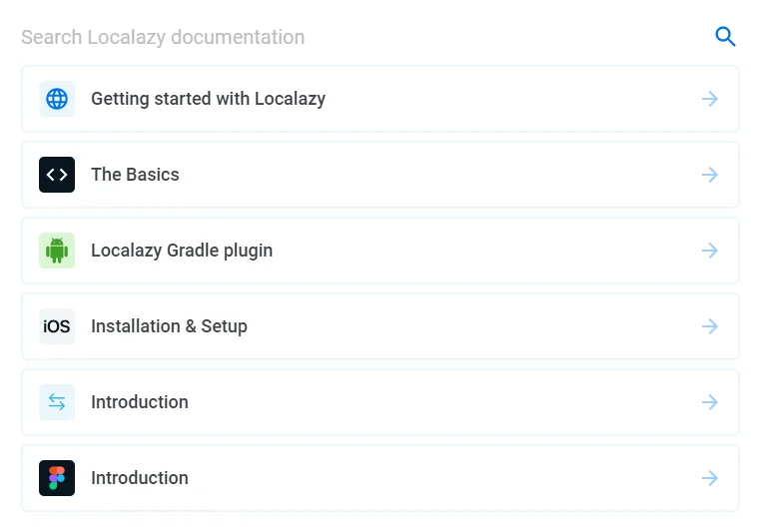Click the code brackets icon

pos(57,175)
